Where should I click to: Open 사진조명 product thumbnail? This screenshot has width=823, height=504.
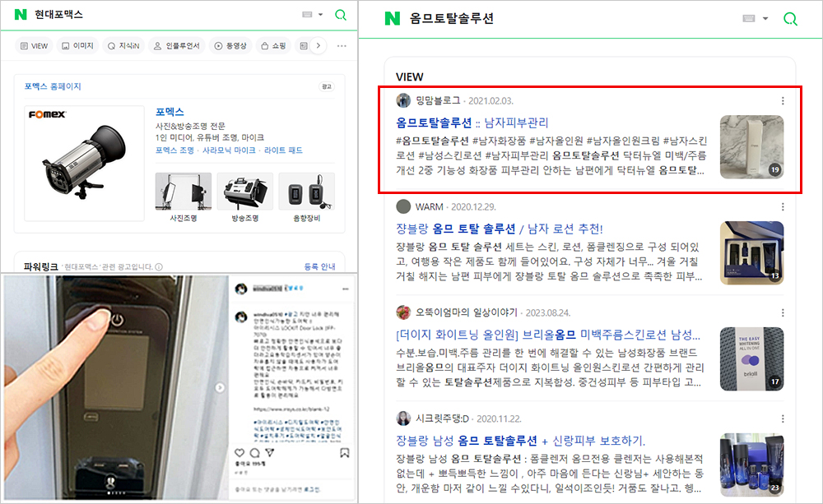click(x=184, y=192)
